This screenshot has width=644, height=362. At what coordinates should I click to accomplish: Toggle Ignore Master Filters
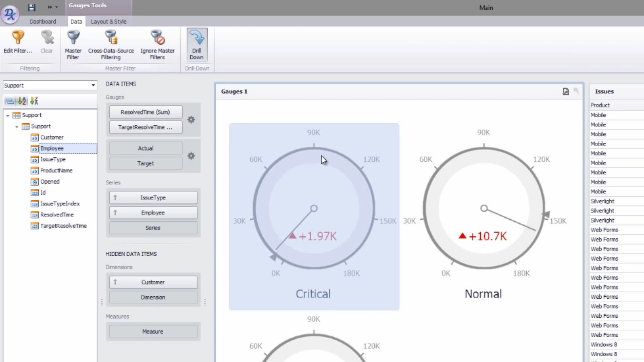click(157, 45)
